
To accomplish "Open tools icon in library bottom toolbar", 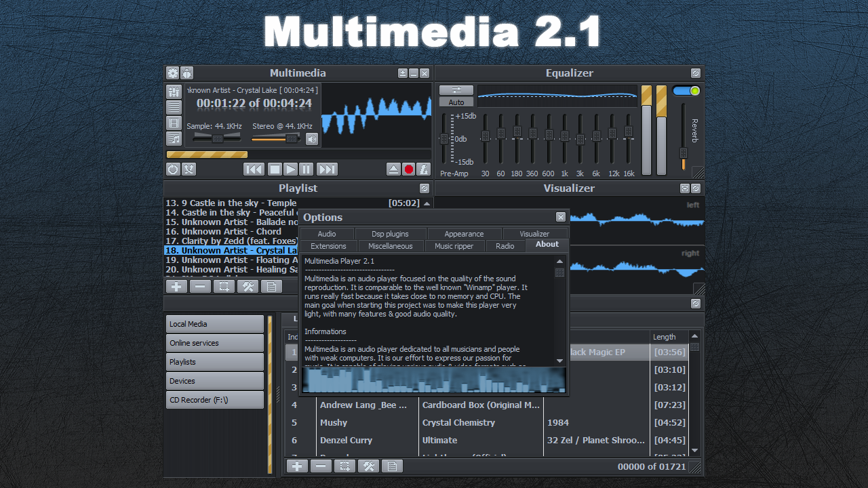I will tap(368, 466).
